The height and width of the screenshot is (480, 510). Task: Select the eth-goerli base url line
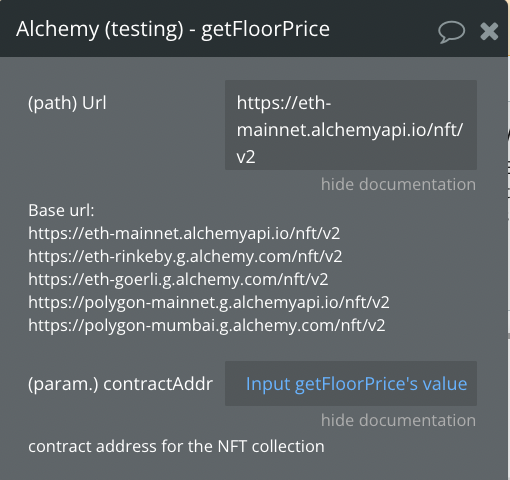178,279
